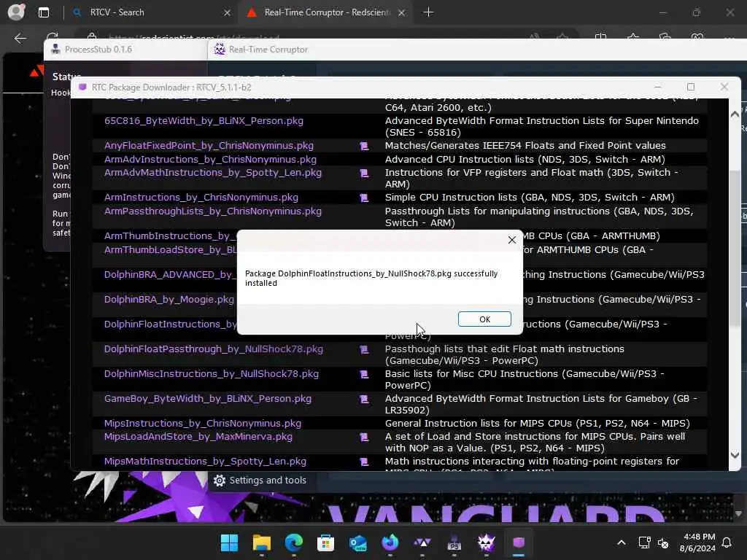Select the DolphinFloatInstructions package link in list
Viewport: 747px width, 560px height.
click(x=171, y=324)
